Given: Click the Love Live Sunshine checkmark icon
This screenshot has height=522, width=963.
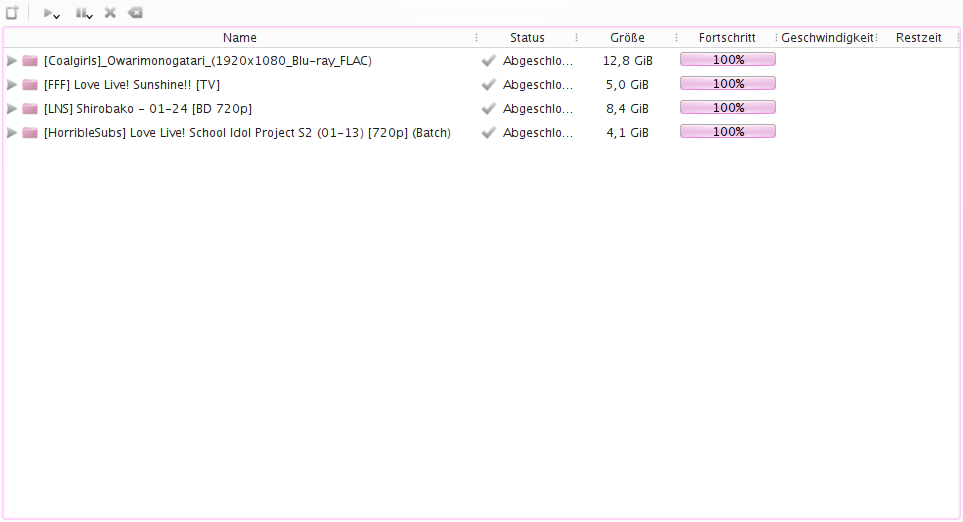Looking at the screenshot, I should 488,85.
